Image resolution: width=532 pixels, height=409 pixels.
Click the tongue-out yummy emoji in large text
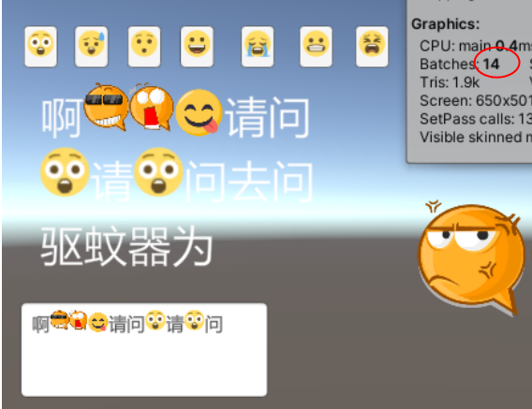[199, 112]
